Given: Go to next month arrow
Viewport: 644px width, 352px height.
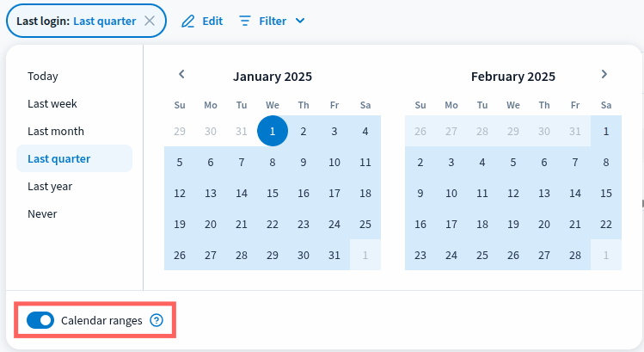Looking at the screenshot, I should (604, 75).
